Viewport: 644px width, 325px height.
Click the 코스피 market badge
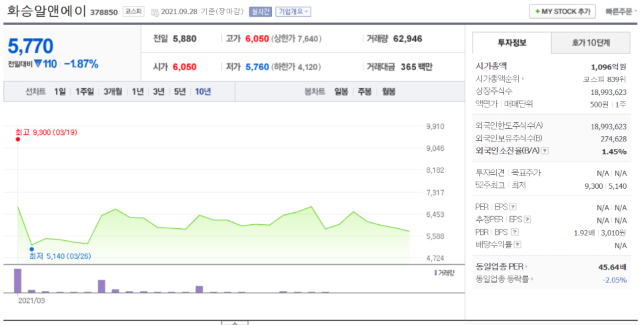pos(133,11)
